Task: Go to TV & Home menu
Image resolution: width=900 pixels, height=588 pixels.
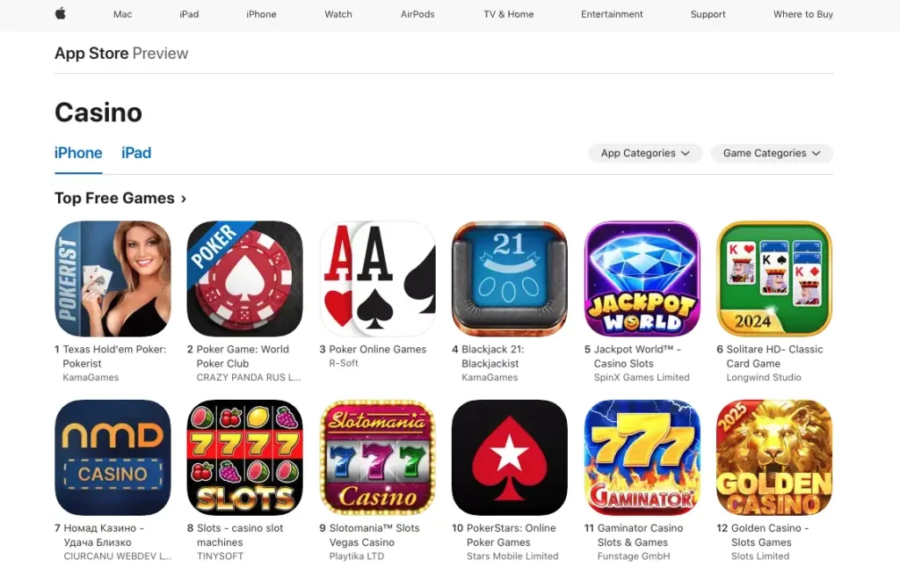Action: 509,14
